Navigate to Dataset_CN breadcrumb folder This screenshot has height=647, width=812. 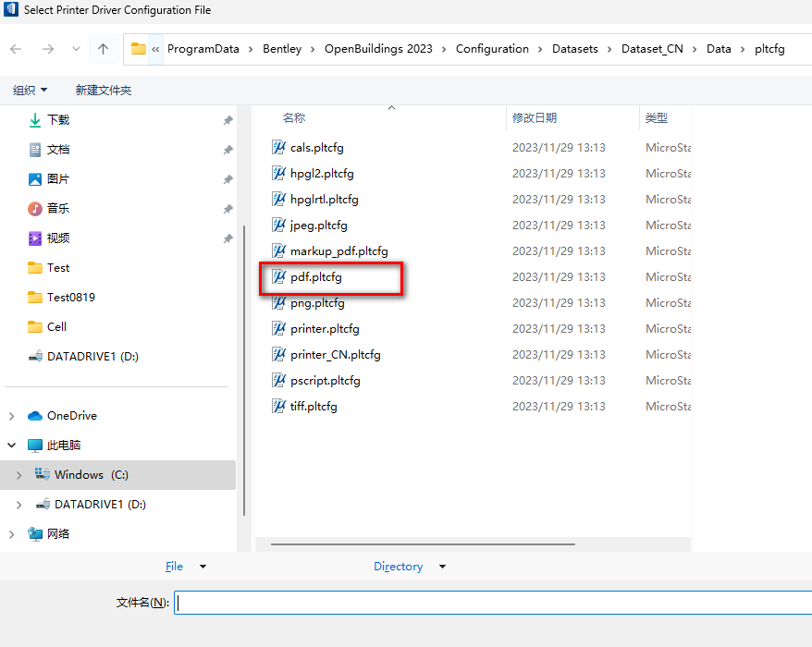point(652,49)
